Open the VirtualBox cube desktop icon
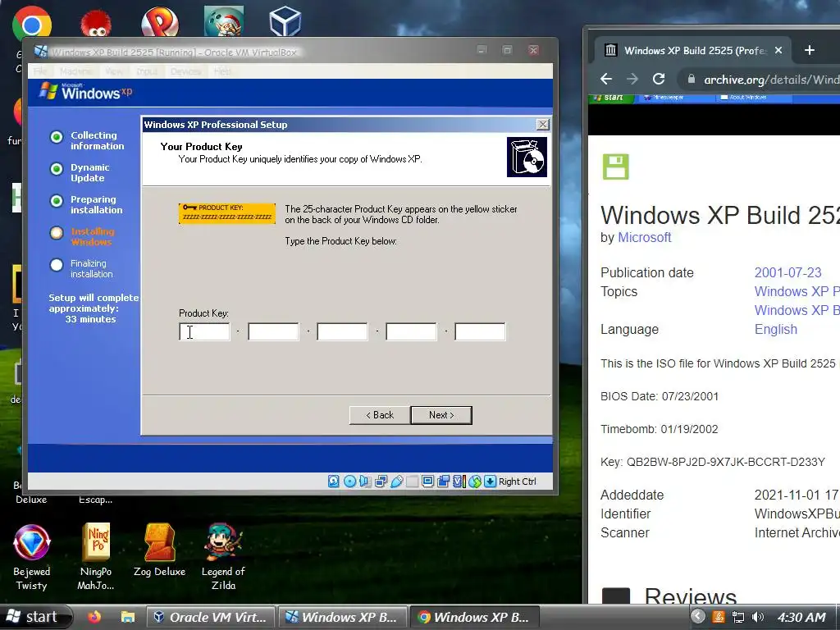840x630 pixels. pos(285,21)
